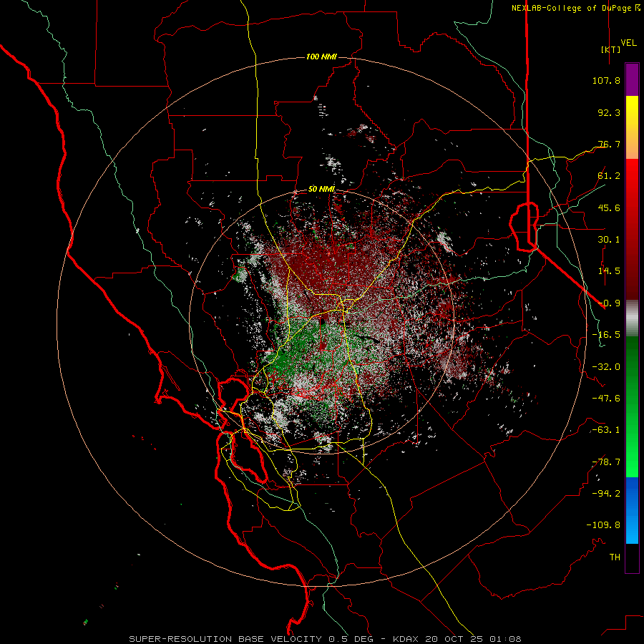Click the purple segment of the velocity color bar
Viewport: 644px width, 644px height.
click(632, 80)
